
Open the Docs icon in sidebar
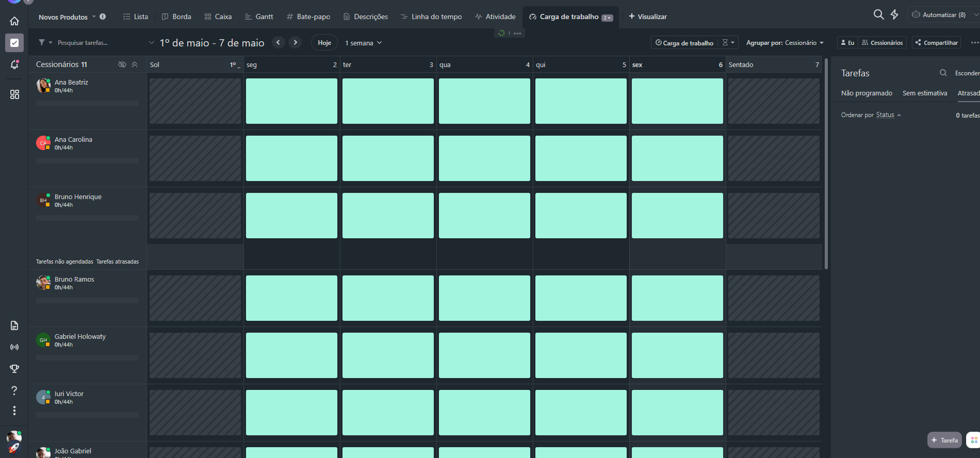(14, 325)
